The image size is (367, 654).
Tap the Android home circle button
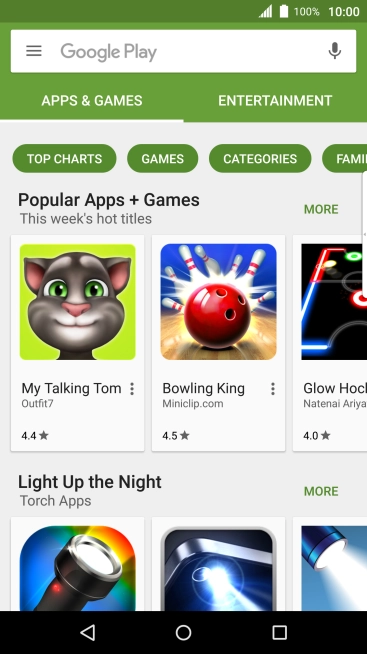point(184,632)
